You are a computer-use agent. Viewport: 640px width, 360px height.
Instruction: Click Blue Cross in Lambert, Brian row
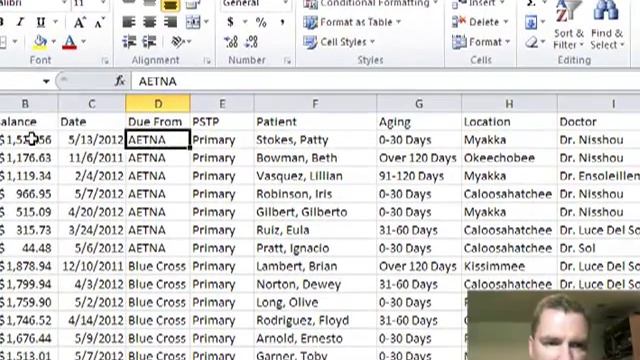(x=158, y=266)
